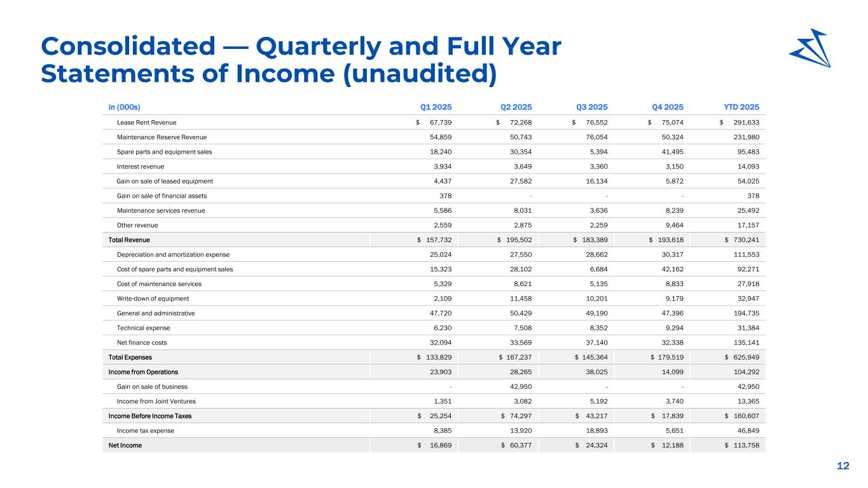
Task: Select the Gain on sale of business label
Action: pos(152,386)
